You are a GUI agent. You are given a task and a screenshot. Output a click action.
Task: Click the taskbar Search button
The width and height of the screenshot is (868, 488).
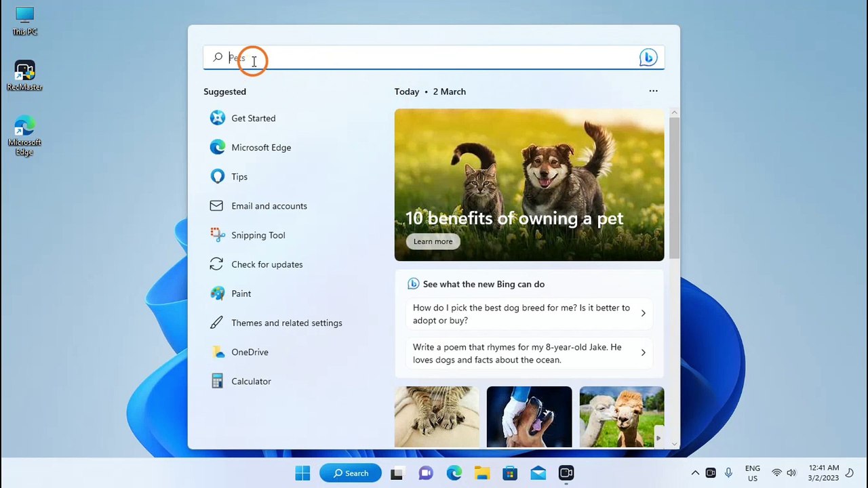(x=351, y=473)
